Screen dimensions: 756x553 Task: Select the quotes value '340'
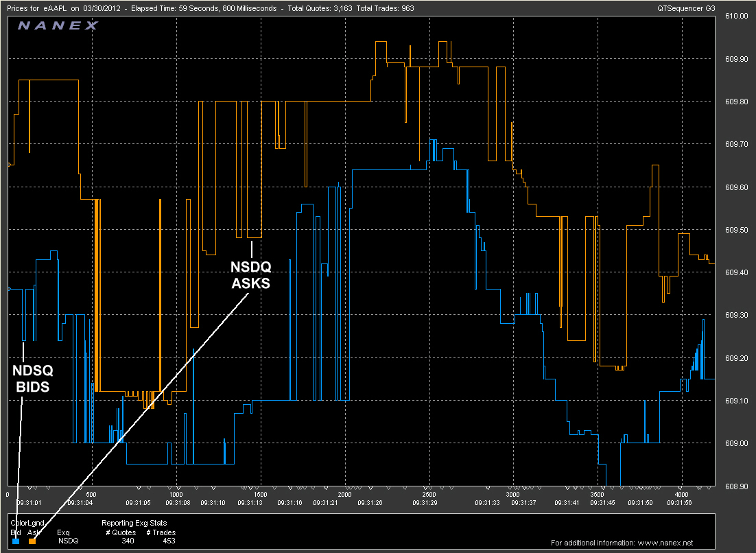[128, 541]
